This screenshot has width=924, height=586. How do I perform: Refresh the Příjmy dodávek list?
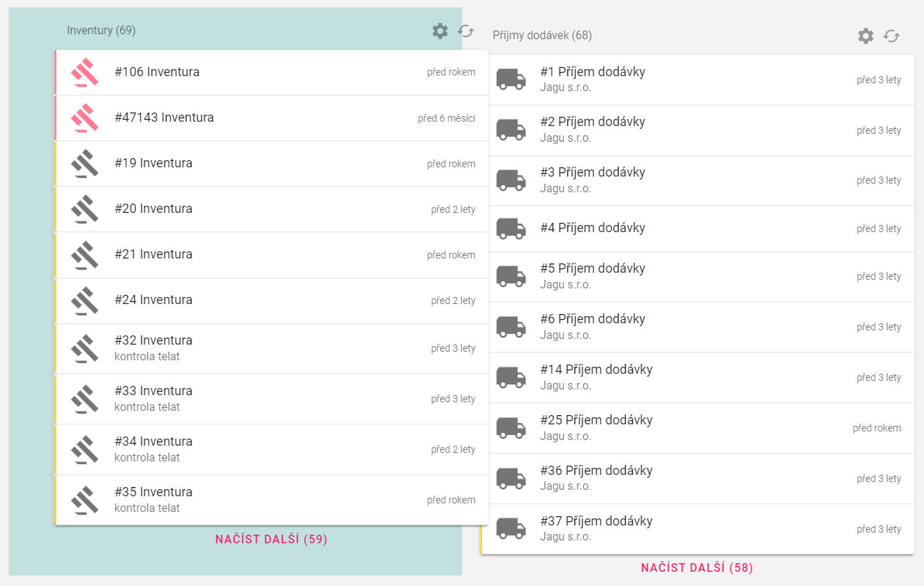click(x=892, y=36)
